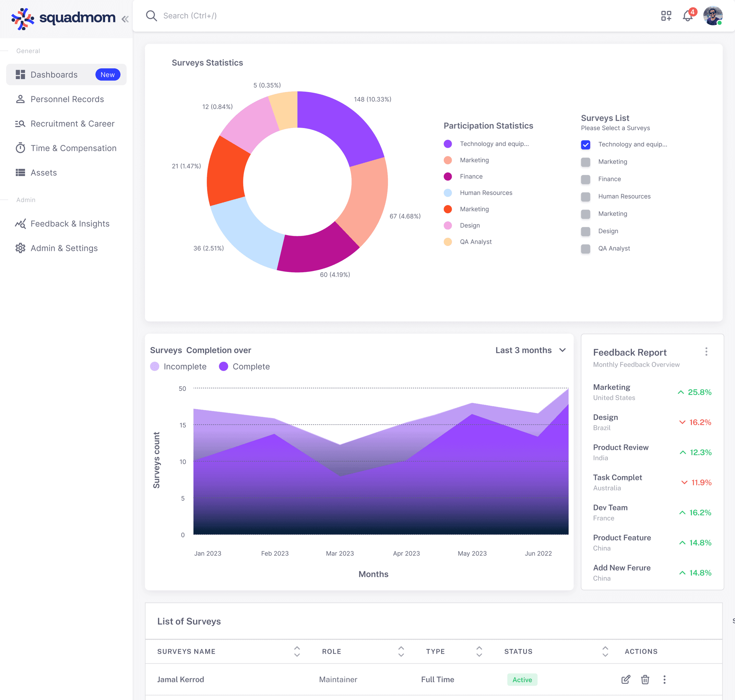
Task: Go to Recruitment & Career section
Action: point(72,124)
